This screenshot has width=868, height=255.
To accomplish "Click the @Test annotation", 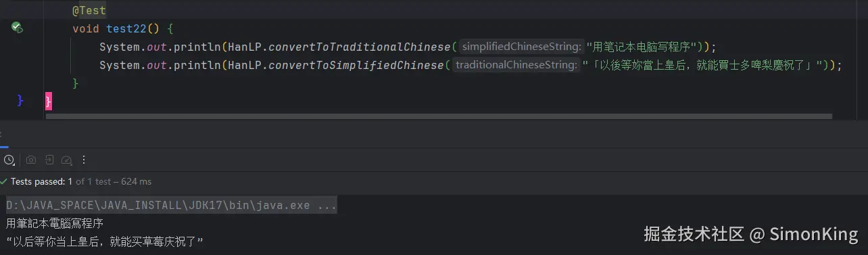I will pos(89,11).
